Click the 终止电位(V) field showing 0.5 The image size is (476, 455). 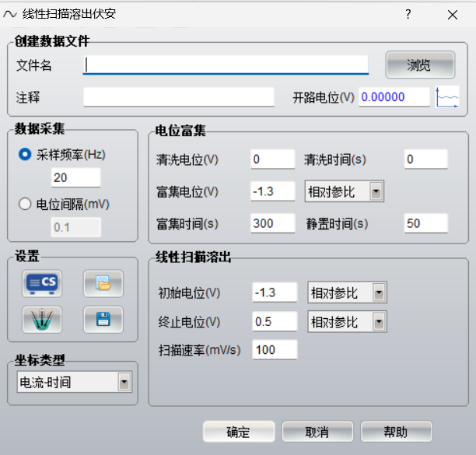click(x=275, y=321)
